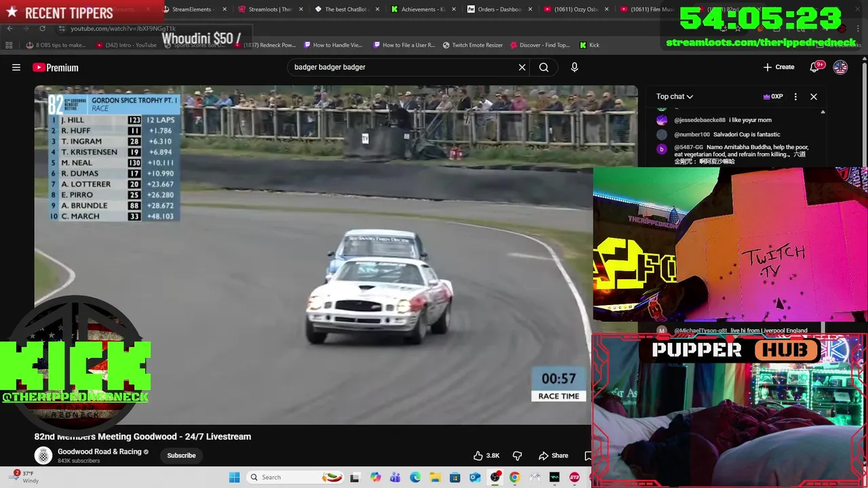Viewport: 868px width, 488px height.
Task: Switch to the Streamloots tab
Action: (270, 9)
